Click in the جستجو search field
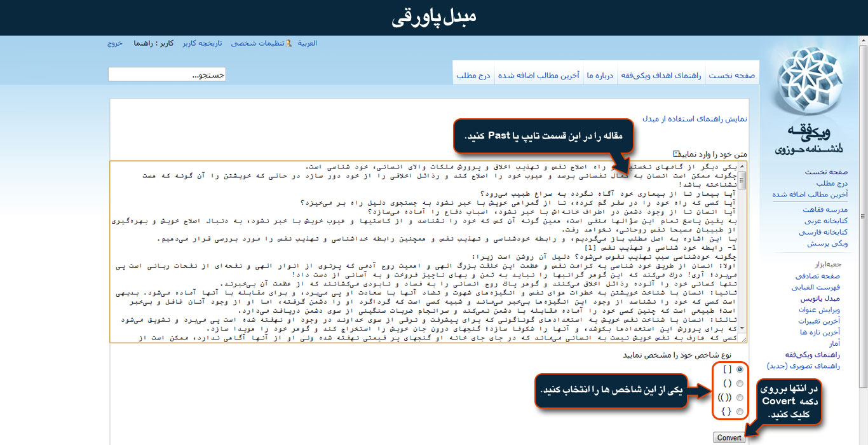The height and width of the screenshot is (445, 868). click(x=166, y=75)
